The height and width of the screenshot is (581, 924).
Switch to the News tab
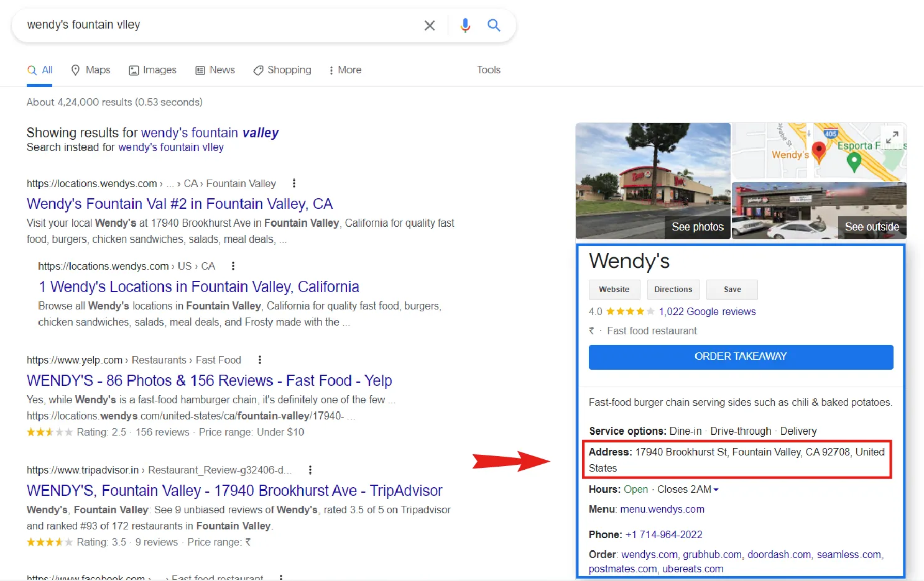click(215, 70)
